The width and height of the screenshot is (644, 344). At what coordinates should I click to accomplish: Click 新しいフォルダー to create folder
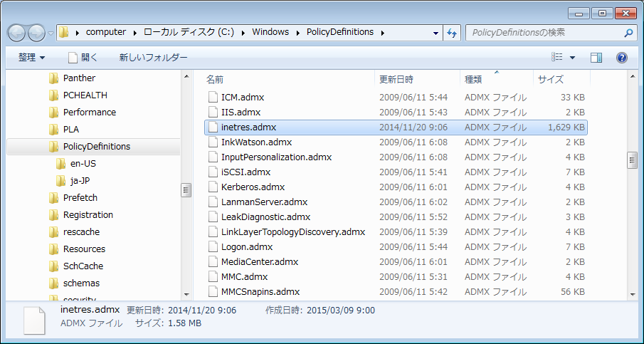(x=153, y=57)
